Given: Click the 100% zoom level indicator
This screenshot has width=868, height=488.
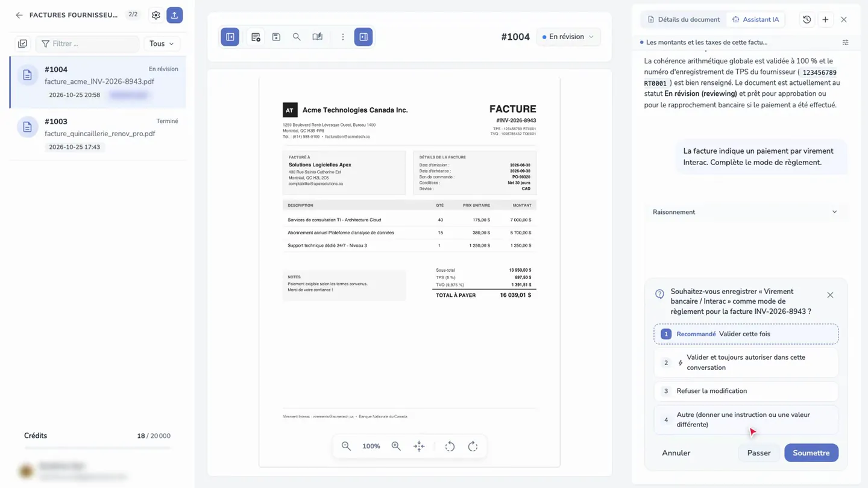Looking at the screenshot, I should (x=371, y=446).
